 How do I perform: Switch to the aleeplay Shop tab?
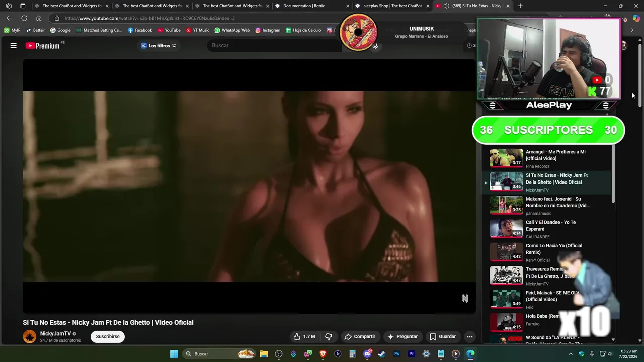[392, 6]
